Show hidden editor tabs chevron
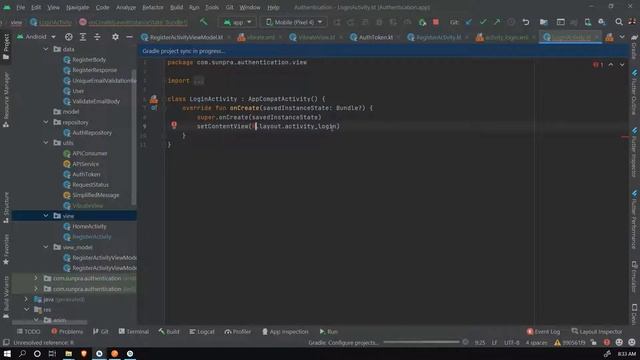The width and height of the screenshot is (640, 360). pos(622,37)
